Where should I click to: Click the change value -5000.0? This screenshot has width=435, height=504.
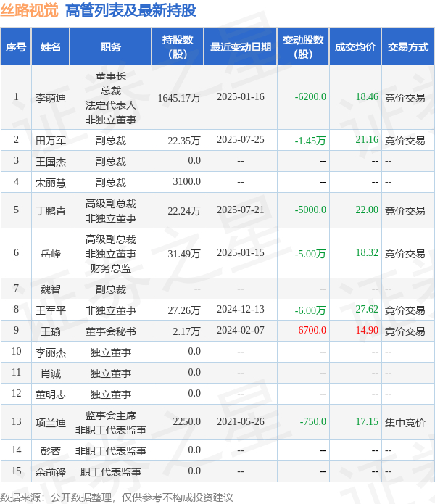(310, 210)
